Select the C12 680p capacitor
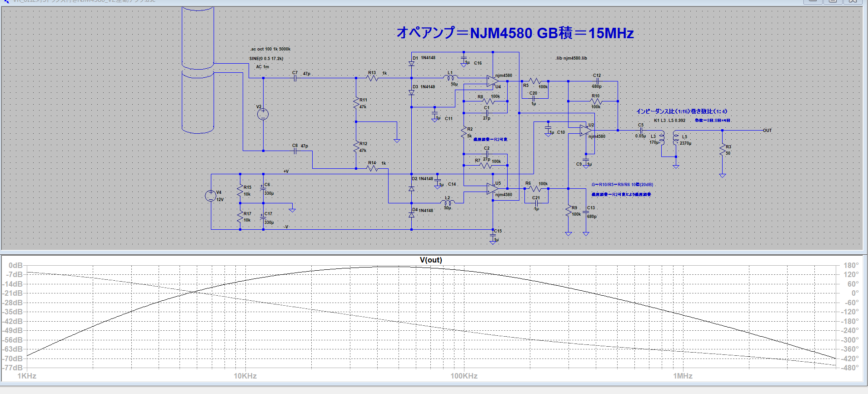Screen dimensions: 868x394 click(597, 81)
